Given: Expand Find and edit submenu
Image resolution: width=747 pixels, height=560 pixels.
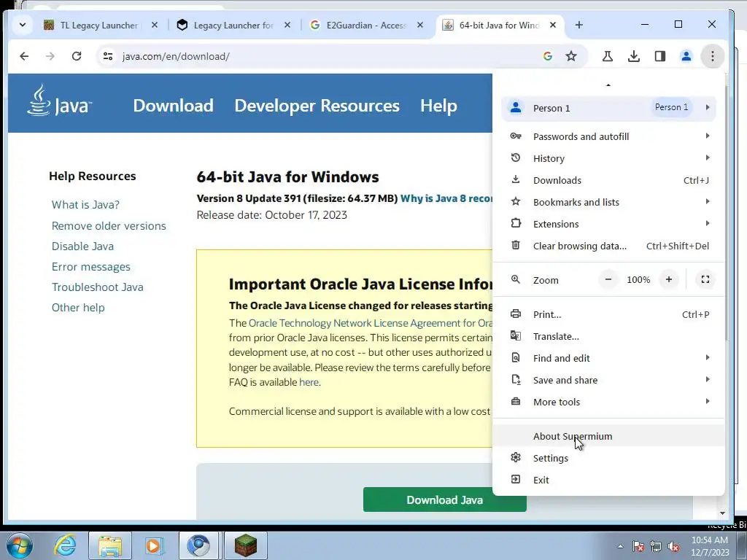Looking at the screenshot, I should tap(609, 359).
